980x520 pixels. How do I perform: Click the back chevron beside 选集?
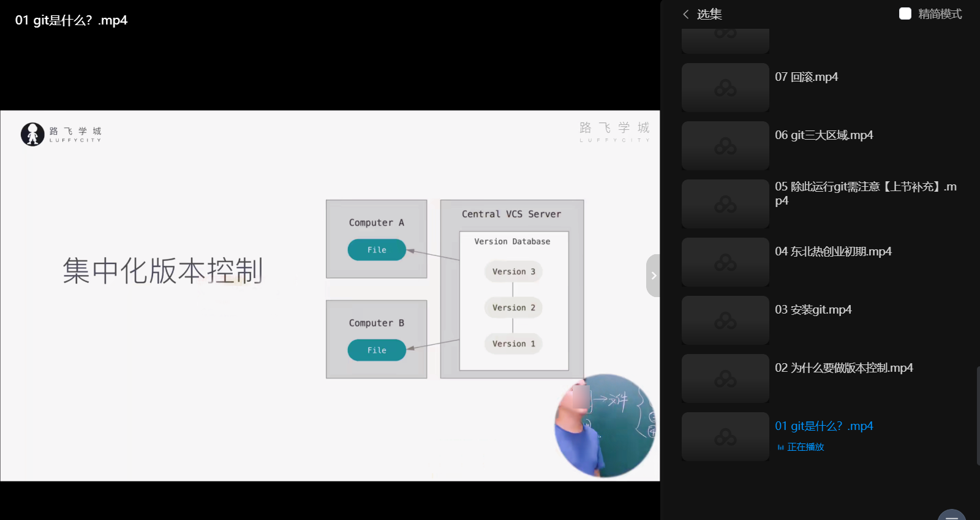point(686,14)
